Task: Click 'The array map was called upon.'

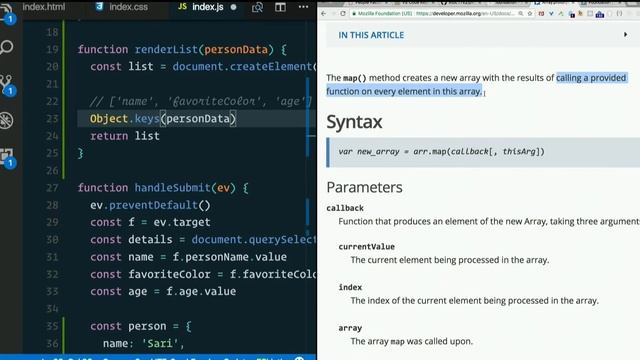Action: (x=411, y=341)
